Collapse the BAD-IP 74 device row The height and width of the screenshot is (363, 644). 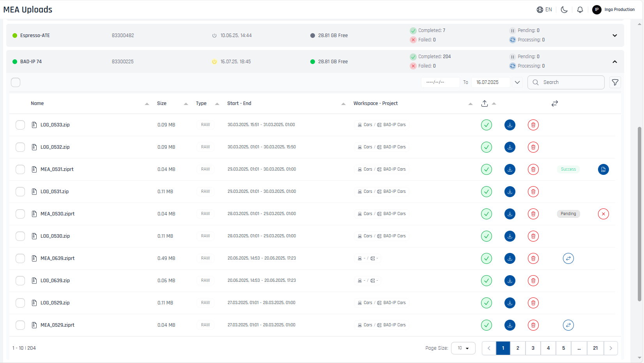(614, 62)
